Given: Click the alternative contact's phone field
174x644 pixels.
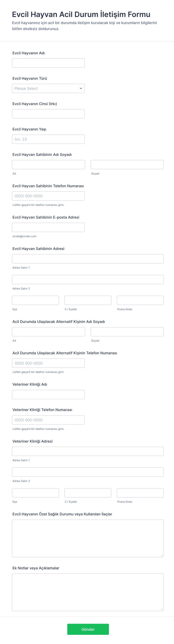Looking at the screenshot, I should click(48, 363).
